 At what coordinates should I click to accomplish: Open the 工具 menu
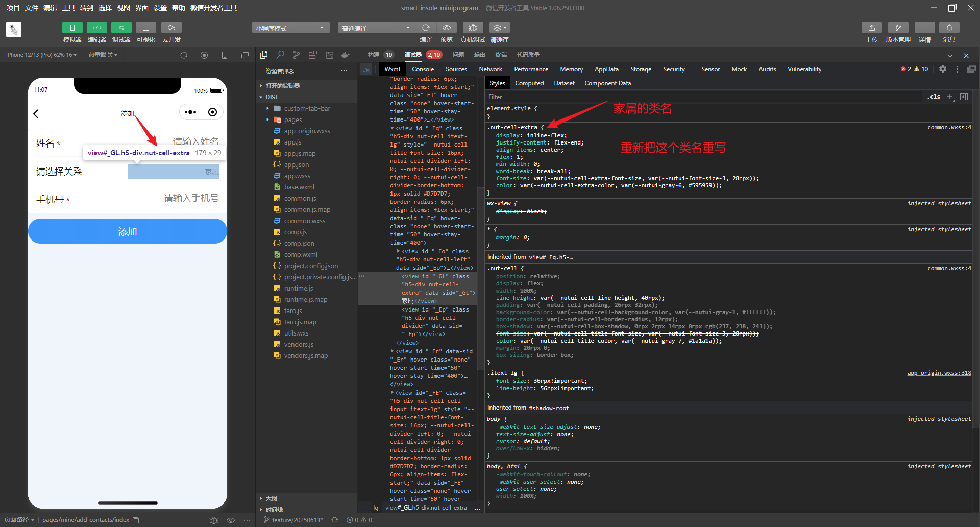(x=68, y=8)
